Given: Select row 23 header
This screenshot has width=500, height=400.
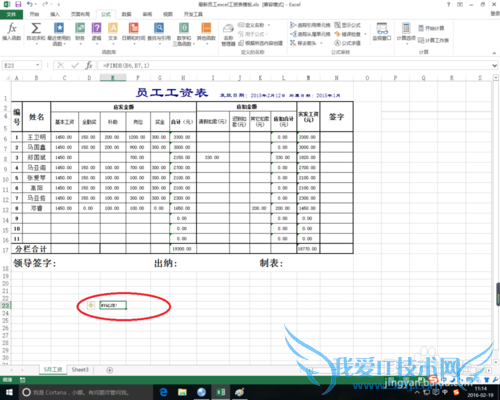Looking at the screenshot, I should click(x=5, y=305).
